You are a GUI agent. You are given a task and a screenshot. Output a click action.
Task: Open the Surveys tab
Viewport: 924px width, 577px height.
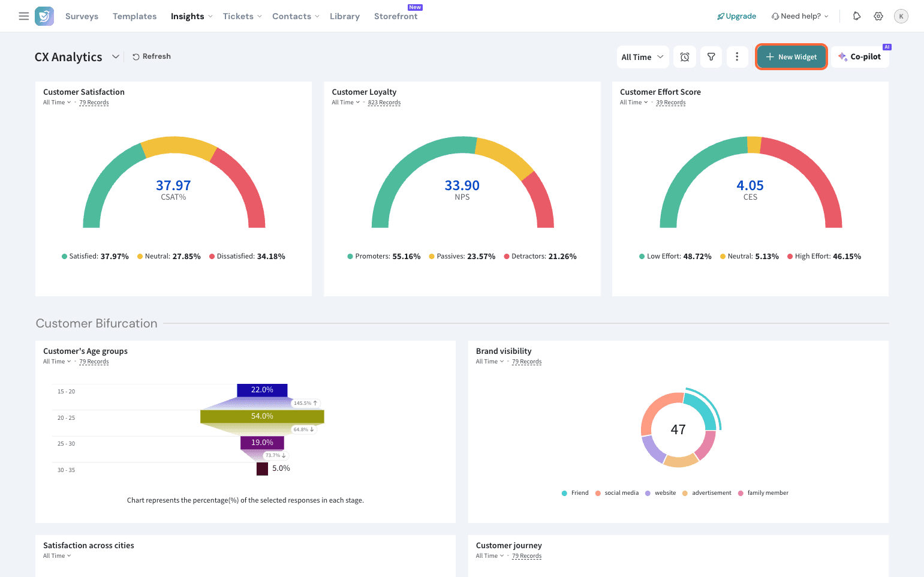[x=82, y=16]
